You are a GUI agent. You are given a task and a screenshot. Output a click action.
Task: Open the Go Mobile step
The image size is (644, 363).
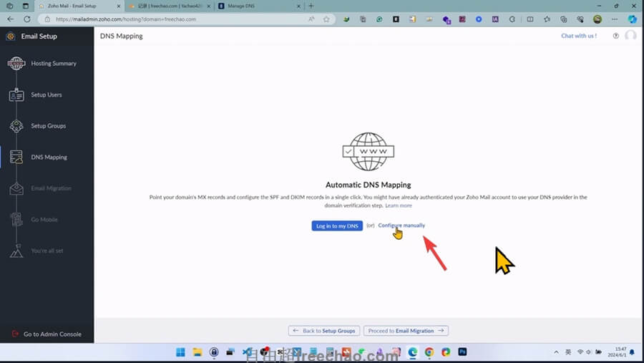[45, 220]
